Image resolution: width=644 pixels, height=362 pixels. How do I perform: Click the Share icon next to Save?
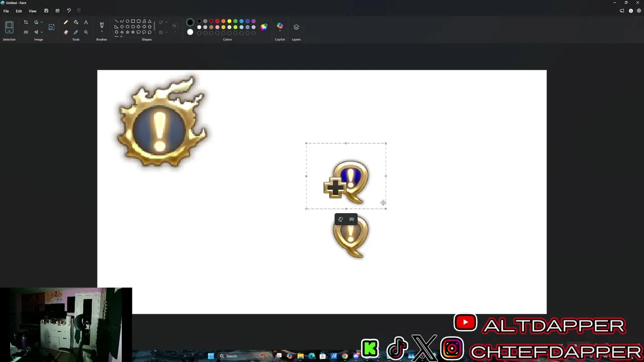pos(57,11)
